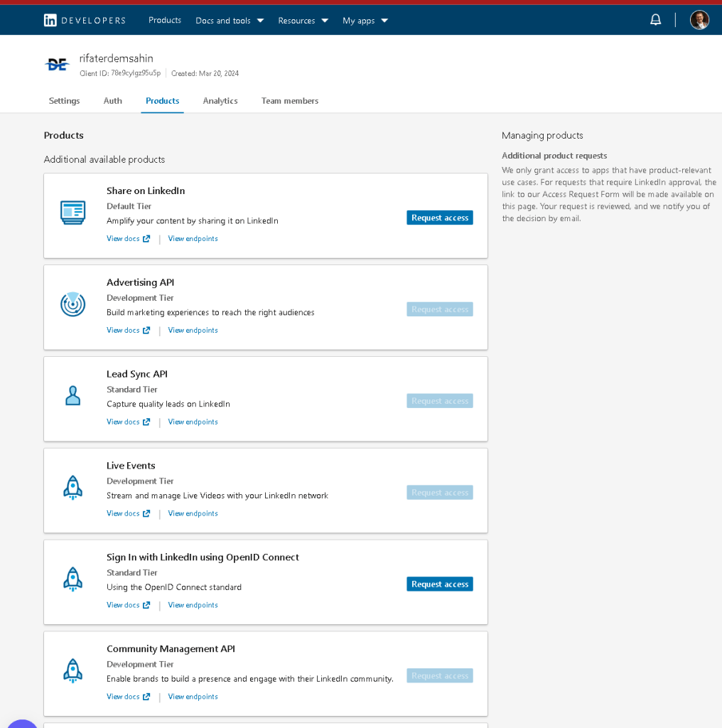This screenshot has height=728, width=722.
Task: Click the Managing products heading
Action: pos(542,136)
